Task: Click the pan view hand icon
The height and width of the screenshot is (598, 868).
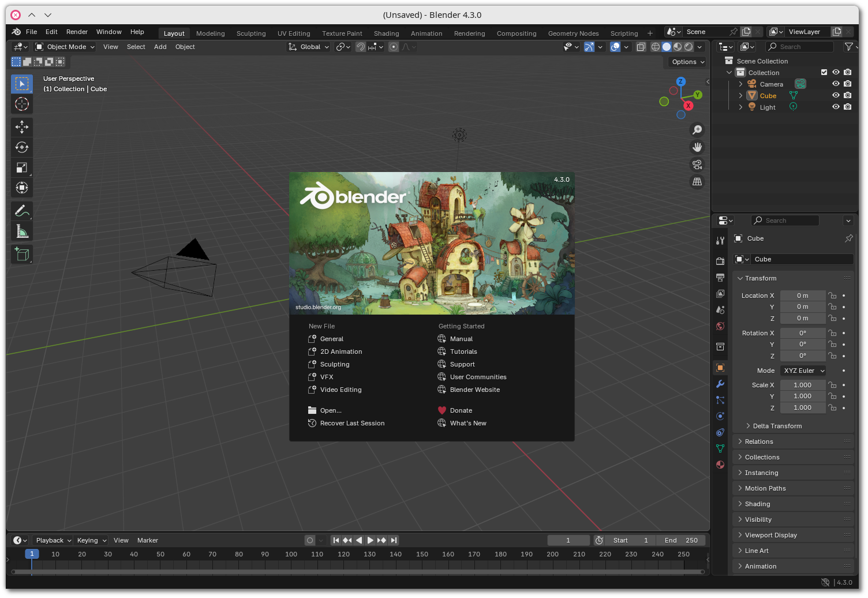Action: [x=697, y=147]
